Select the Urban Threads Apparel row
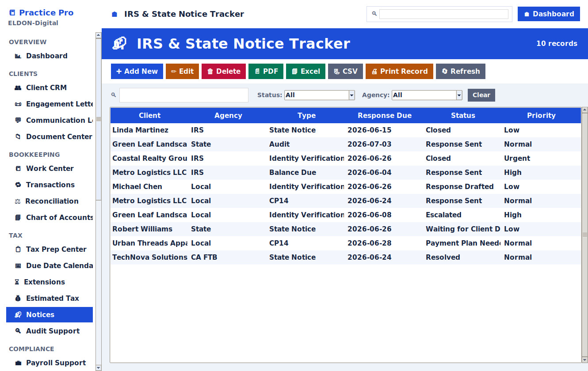 (x=345, y=243)
